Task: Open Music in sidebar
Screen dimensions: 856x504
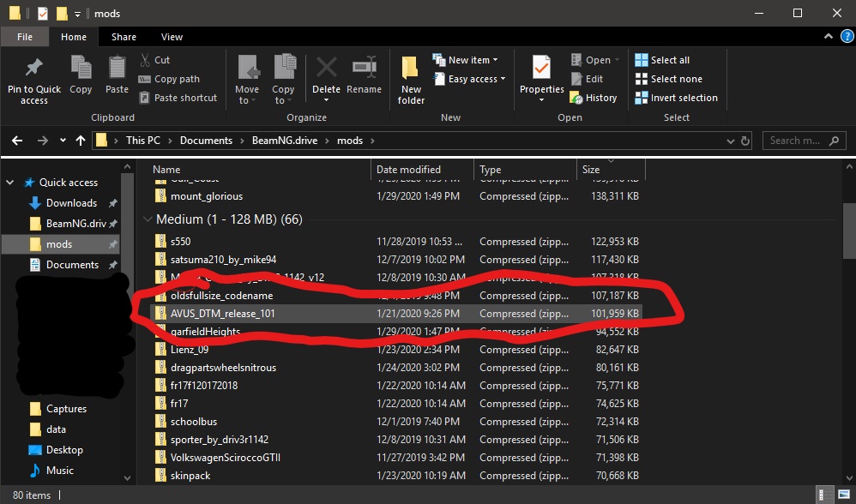Action: click(x=51, y=471)
